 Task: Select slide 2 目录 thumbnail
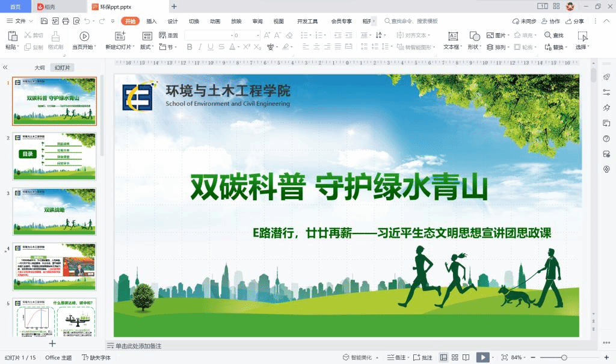tap(54, 156)
